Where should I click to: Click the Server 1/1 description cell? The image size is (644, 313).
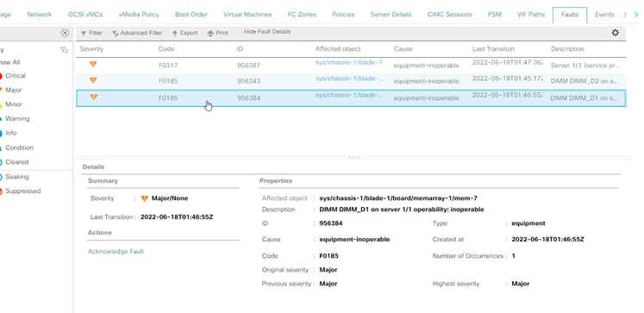click(585, 66)
